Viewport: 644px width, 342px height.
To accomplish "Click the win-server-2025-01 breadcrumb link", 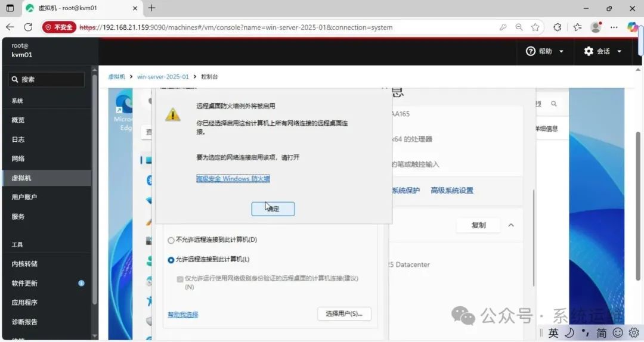I will [163, 77].
